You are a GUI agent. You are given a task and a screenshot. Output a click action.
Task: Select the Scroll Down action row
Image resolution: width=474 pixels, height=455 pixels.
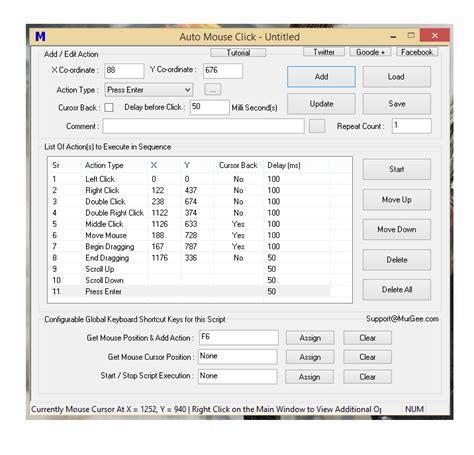pos(190,280)
